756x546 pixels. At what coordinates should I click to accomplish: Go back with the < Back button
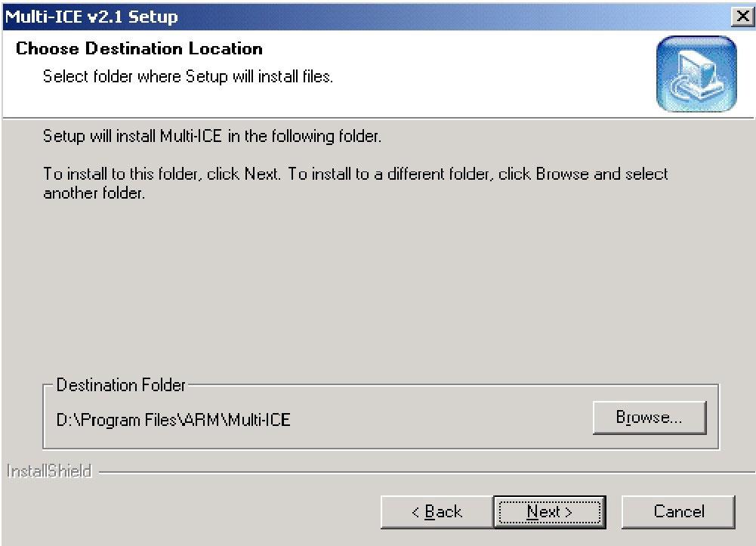tap(436, 512)
